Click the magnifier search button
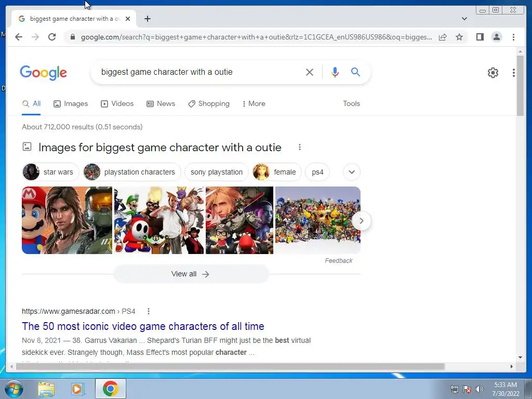 pyautogui.click(x=355, y=72)
